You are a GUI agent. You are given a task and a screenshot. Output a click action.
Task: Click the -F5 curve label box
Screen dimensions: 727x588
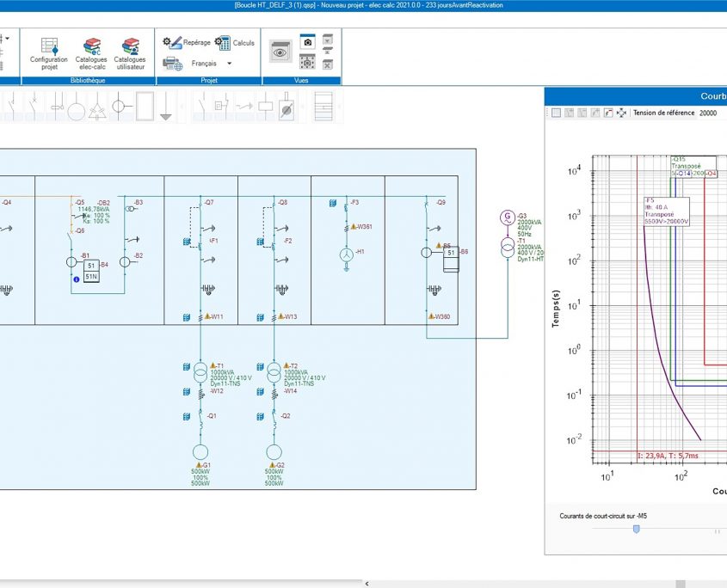pos(666,211)
